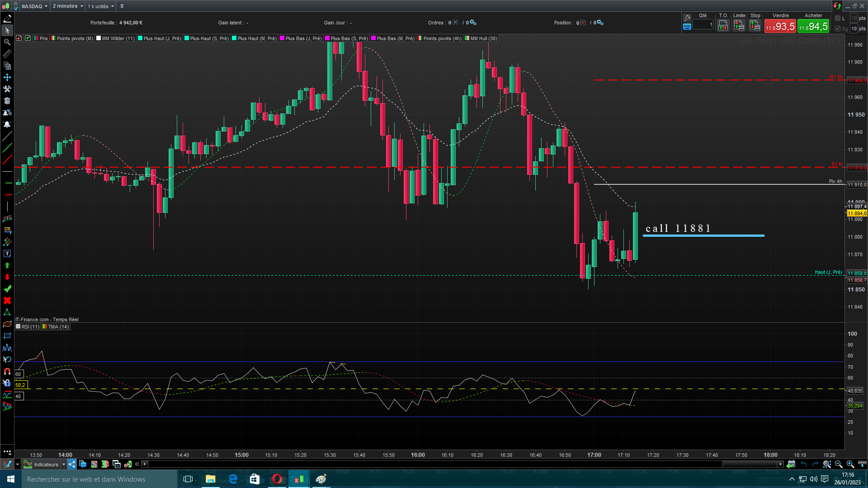The width and height of the screenshot is (868, 488).
Task: Toggle the MM Hull (30) indicator label
Action: coord(483,38)
